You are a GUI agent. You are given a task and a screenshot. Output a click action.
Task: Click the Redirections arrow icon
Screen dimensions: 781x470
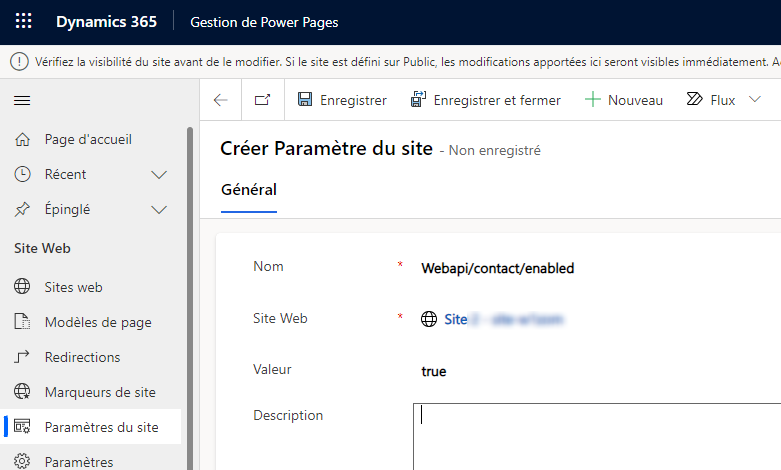coord(22,356)
